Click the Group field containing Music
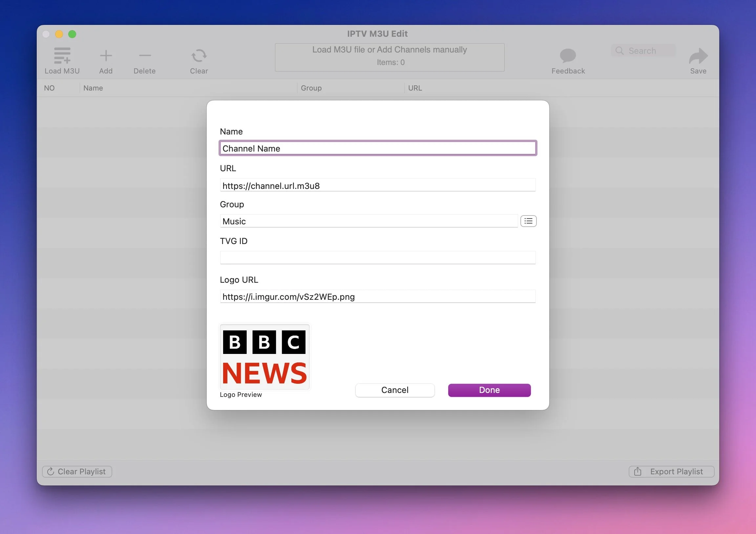 click(369, 221)
